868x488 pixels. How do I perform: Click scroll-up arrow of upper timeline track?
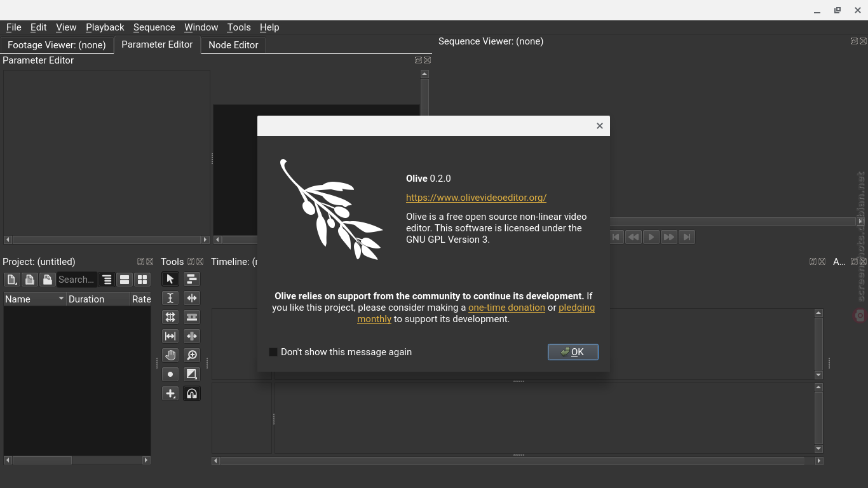pos(818,313)
